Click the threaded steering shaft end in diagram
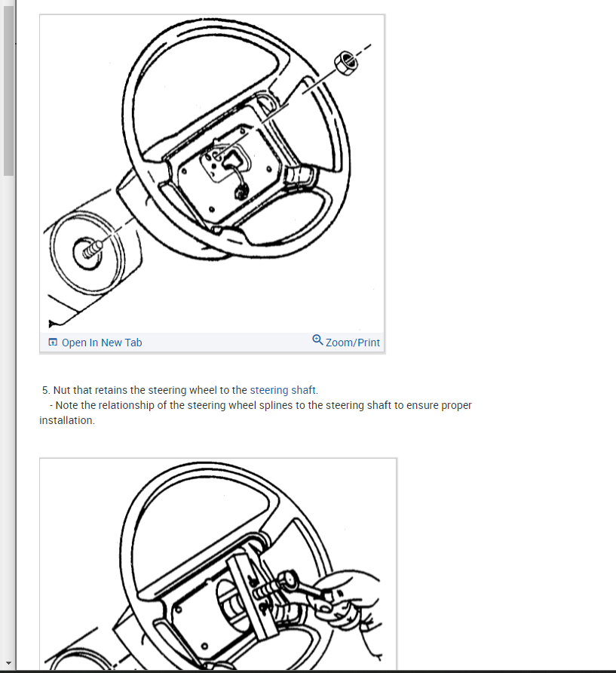This screenshot has height=673, width=616. tap(92, 250)
